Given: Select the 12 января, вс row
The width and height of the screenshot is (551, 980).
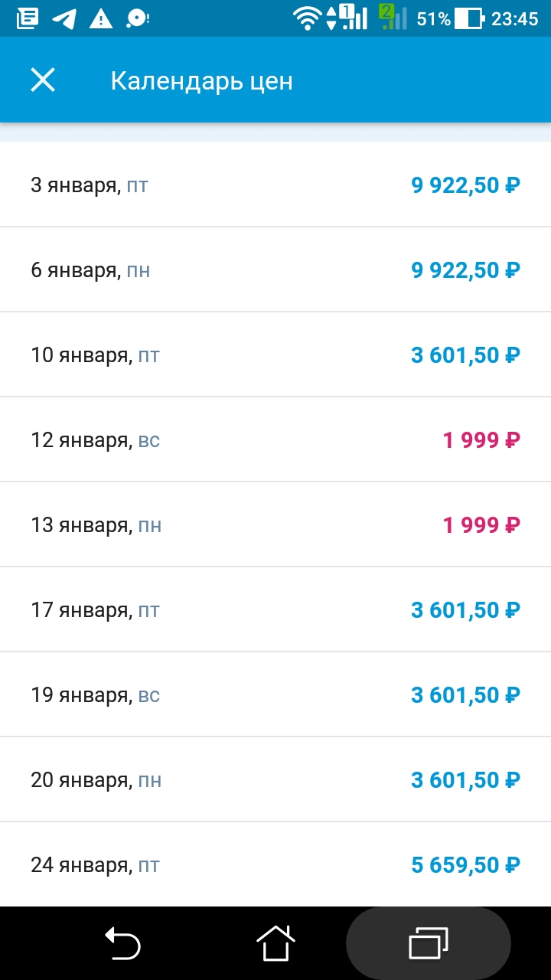Looking at the screenshot, I should [x=275, y=440].
